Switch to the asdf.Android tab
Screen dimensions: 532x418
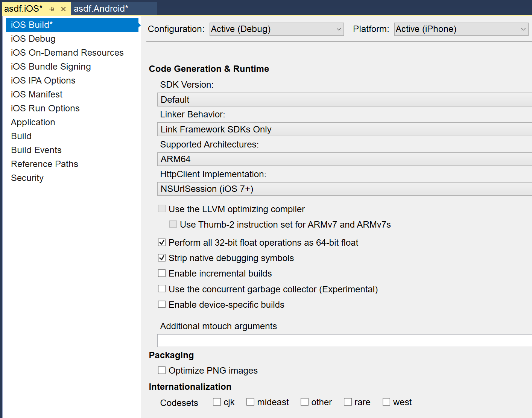[x=101, y=9]
